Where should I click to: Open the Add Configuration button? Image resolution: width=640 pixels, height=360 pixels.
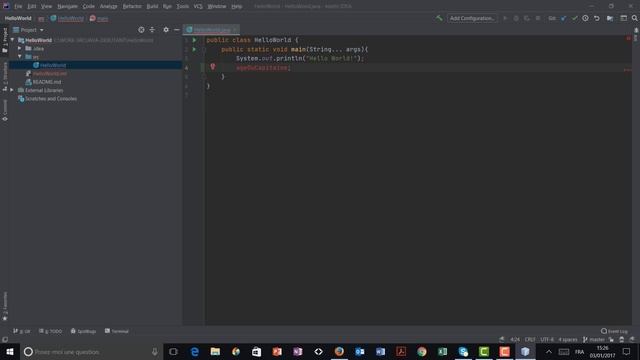[x=472, y=18]
